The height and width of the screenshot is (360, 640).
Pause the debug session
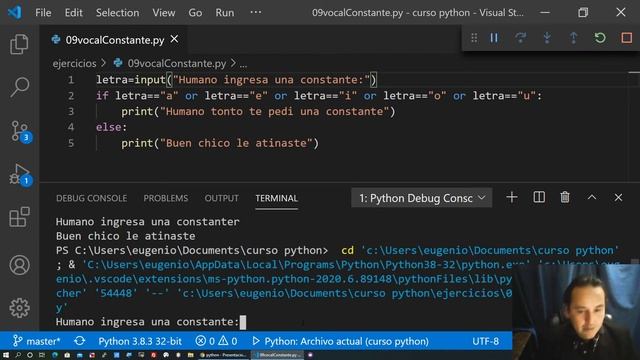click(494, 38)
